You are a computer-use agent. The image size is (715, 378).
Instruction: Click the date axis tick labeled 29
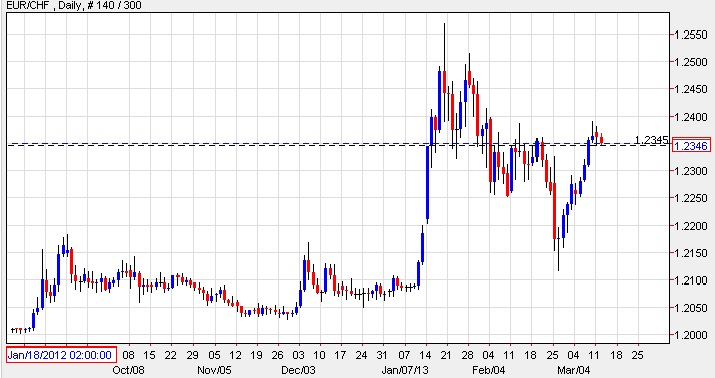point(192,355)
